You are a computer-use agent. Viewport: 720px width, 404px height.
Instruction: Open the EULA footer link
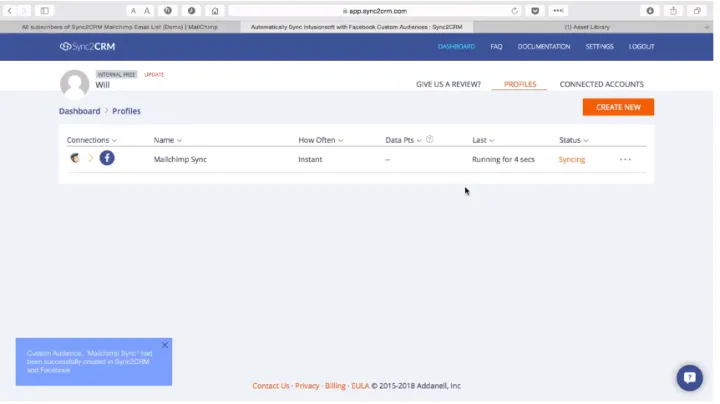(360, 386)
